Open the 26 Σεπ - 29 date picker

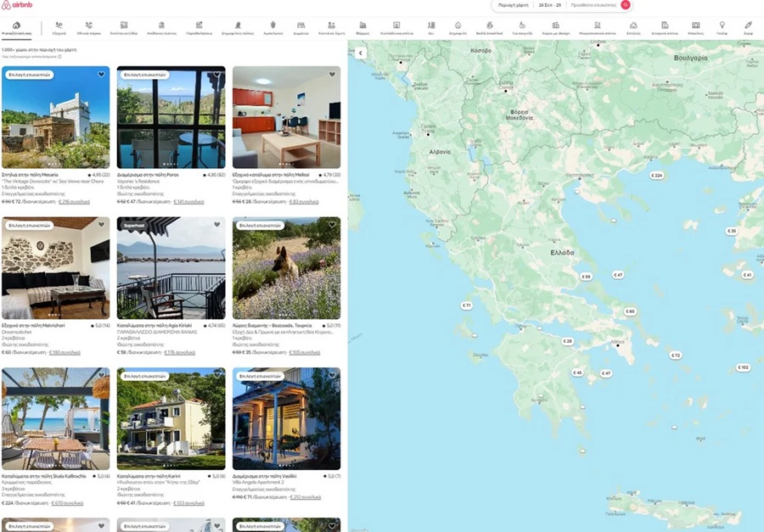[x=549, y=5]
